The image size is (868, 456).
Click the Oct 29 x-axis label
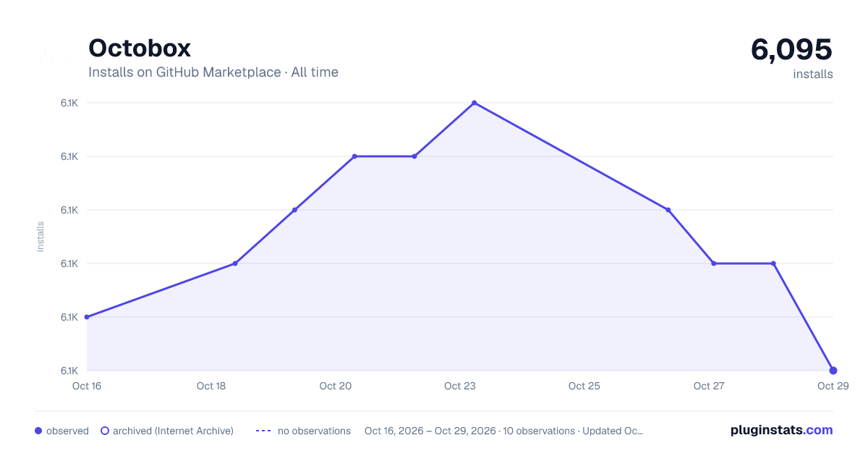point(833,386)
